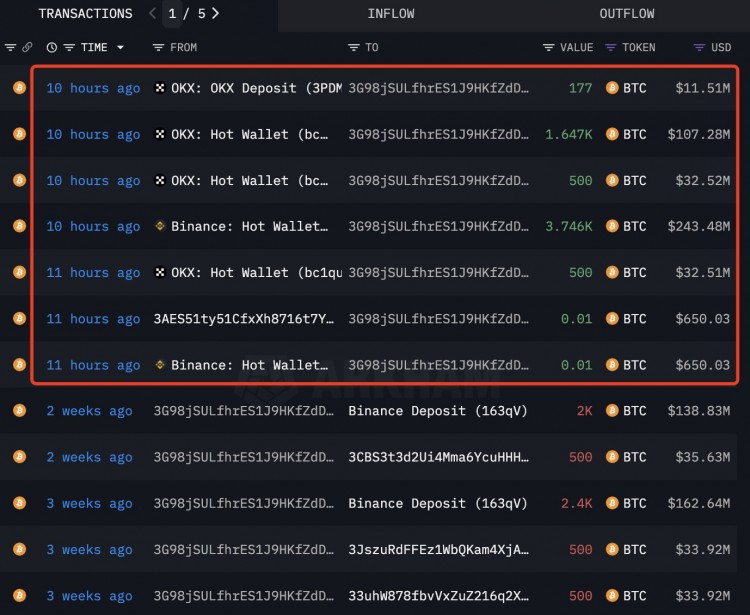Click the USD amount $11.51M
Viewport: 750px width, 615px height.
coord(703,88)
